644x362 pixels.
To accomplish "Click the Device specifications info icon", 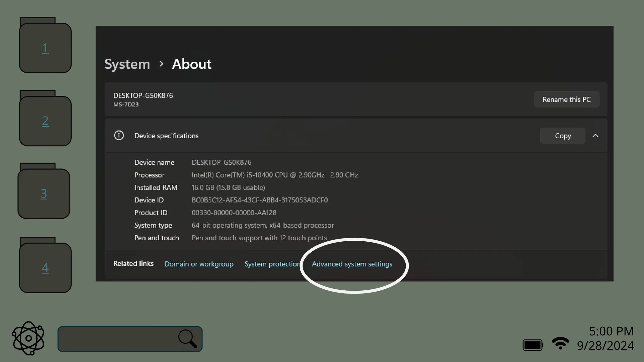I will pos(119,135).
